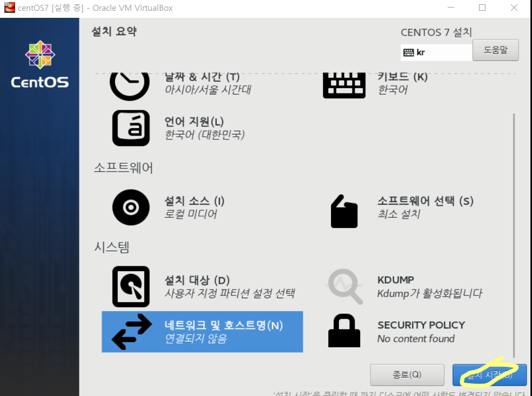This screenshot has height=396, width=532.
Task: Open the Date & Time clock icon
Action: pos(130,86)
